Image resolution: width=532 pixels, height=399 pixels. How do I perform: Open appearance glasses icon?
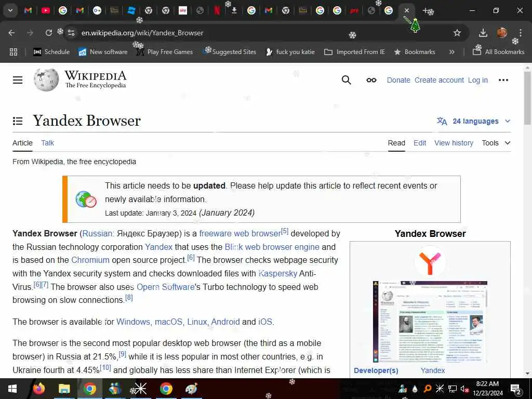point(371,80)
